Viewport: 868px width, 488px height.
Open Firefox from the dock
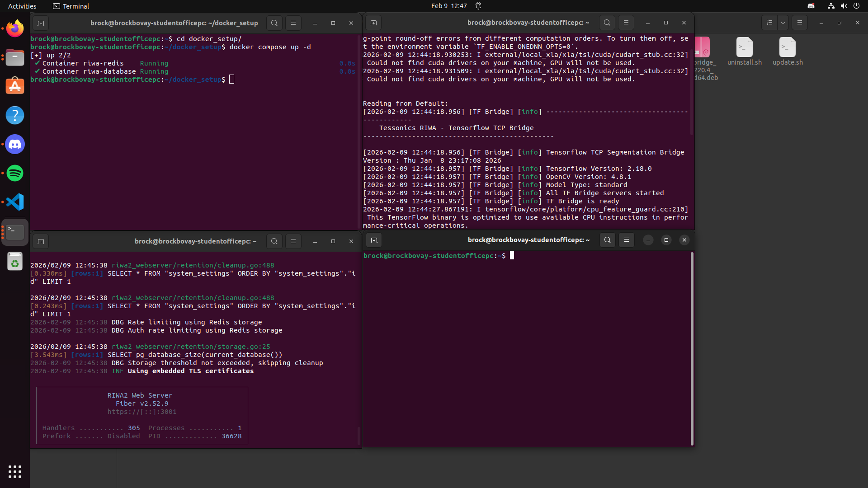(x=15, y=29)
